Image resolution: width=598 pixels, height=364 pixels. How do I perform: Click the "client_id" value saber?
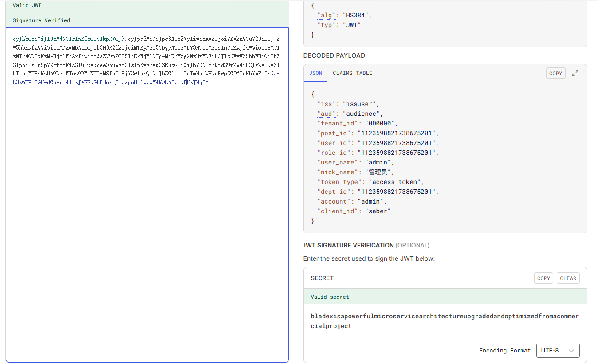coord(378,211)
